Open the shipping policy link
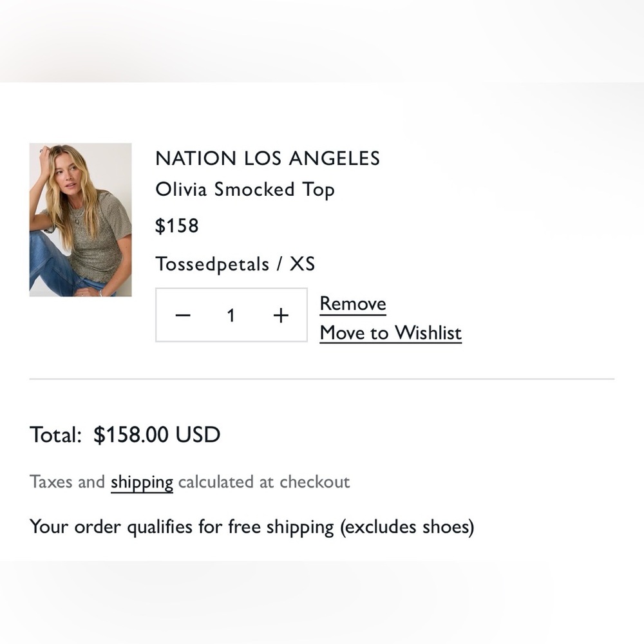The width and height of the screenshot is (644, 644). [x=142, y=482]
